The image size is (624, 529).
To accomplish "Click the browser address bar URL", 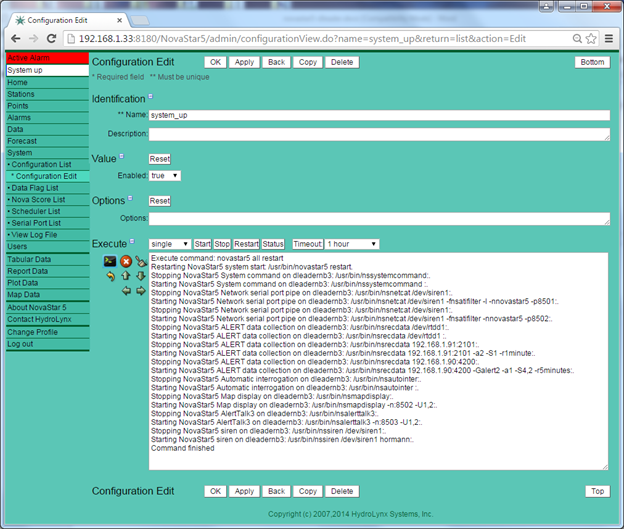I will tap(302, 39).
